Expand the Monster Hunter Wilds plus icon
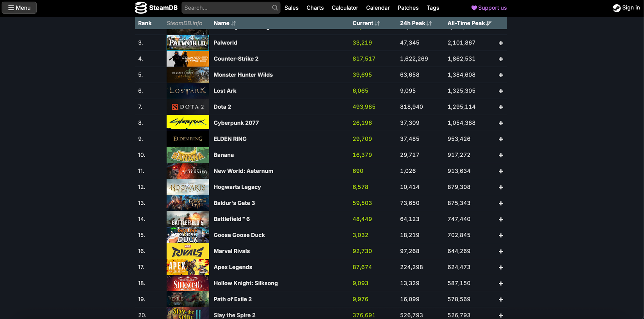 pos(501,75)
